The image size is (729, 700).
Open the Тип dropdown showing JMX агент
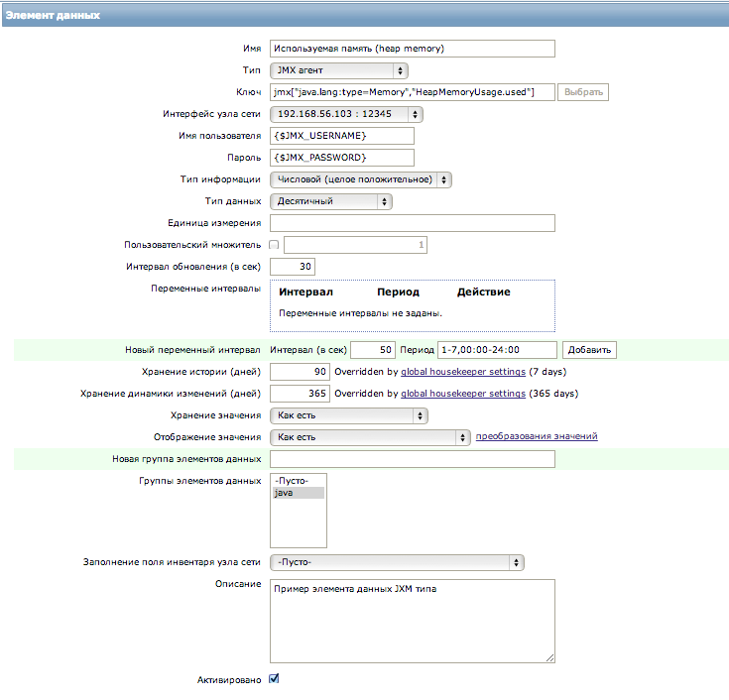[x=339, y=70]
